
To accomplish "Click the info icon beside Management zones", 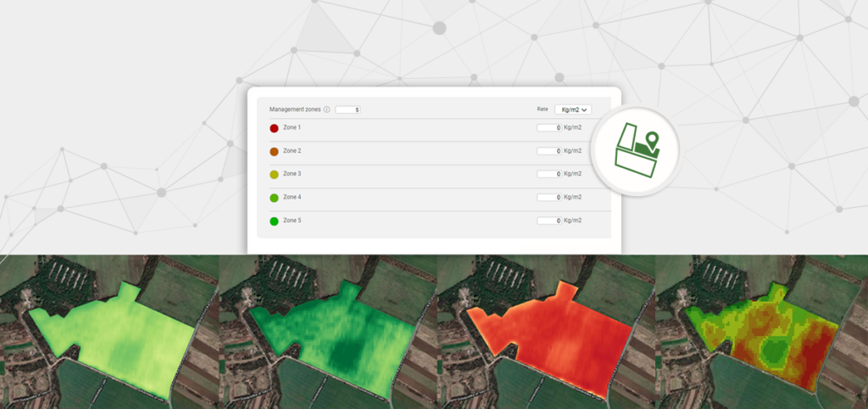I will tap(326, 109).
